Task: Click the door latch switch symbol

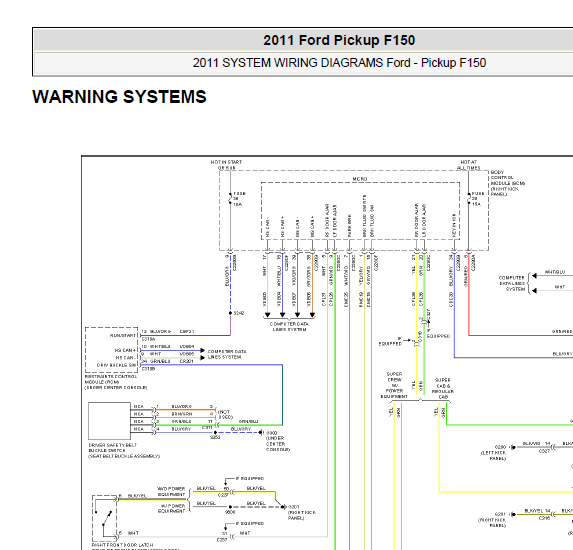Action: pyautogui.click(x=105, y=518)
